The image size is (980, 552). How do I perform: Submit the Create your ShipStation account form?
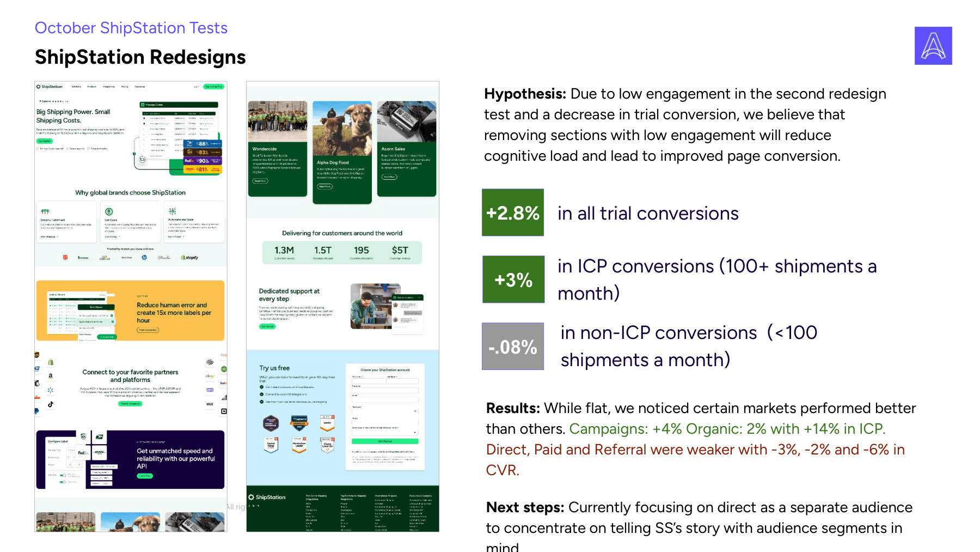coord(385,441)
